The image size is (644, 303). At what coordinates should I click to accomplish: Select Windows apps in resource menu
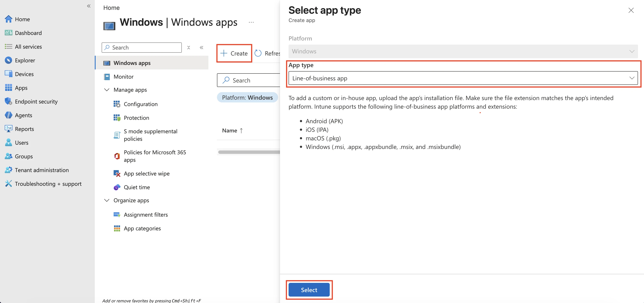[152, 63]
